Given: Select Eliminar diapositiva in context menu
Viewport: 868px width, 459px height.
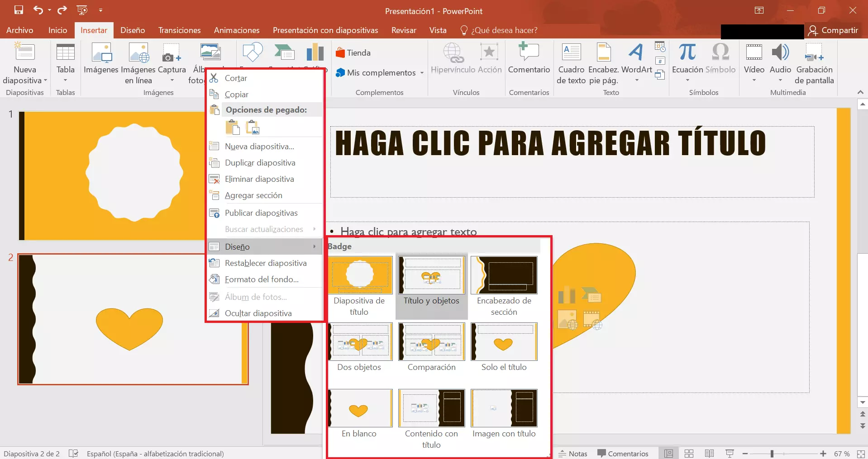Looking at the screenshot, I should coord(264,179).
